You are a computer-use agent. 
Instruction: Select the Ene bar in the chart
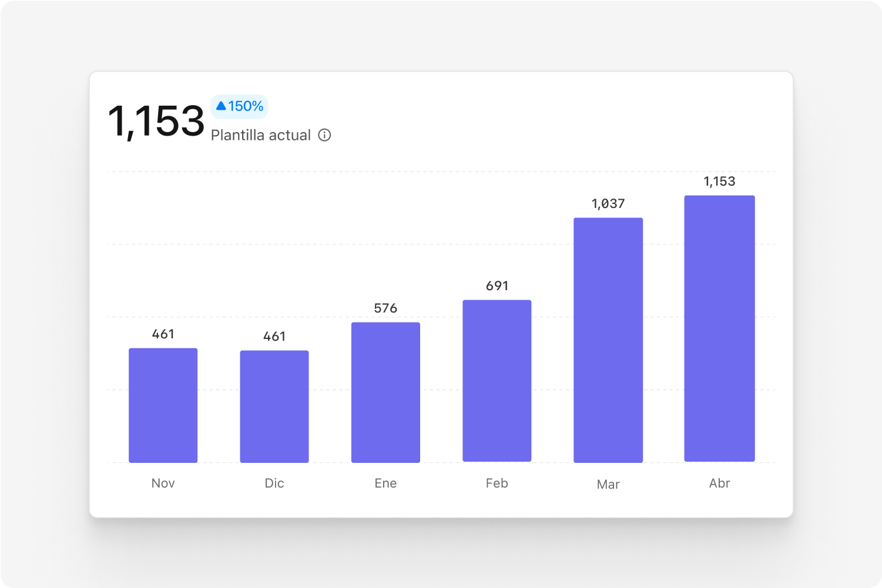pos(385,392)
